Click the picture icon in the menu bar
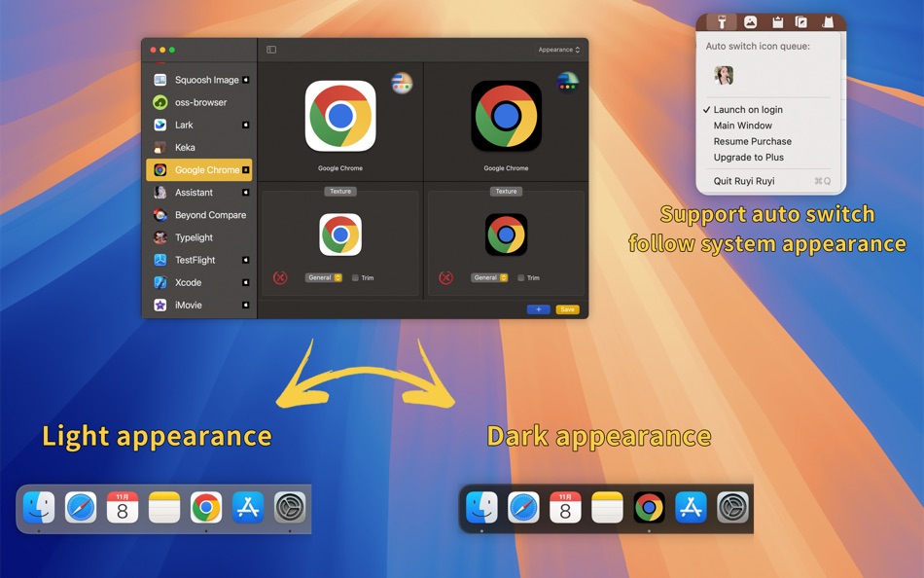The height and width of the screenshot is (578, 924). click(750, 22)
